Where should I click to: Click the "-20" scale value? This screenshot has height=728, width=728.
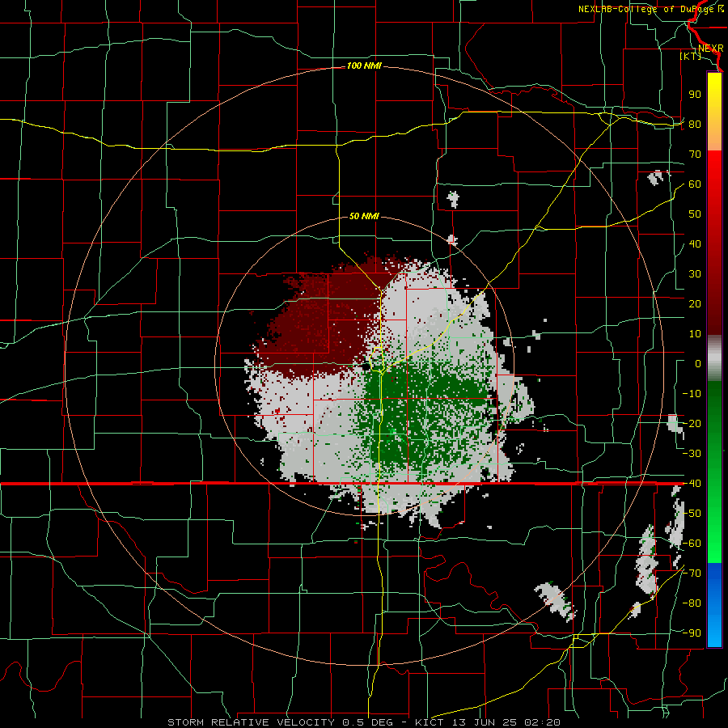pos(692,424)
